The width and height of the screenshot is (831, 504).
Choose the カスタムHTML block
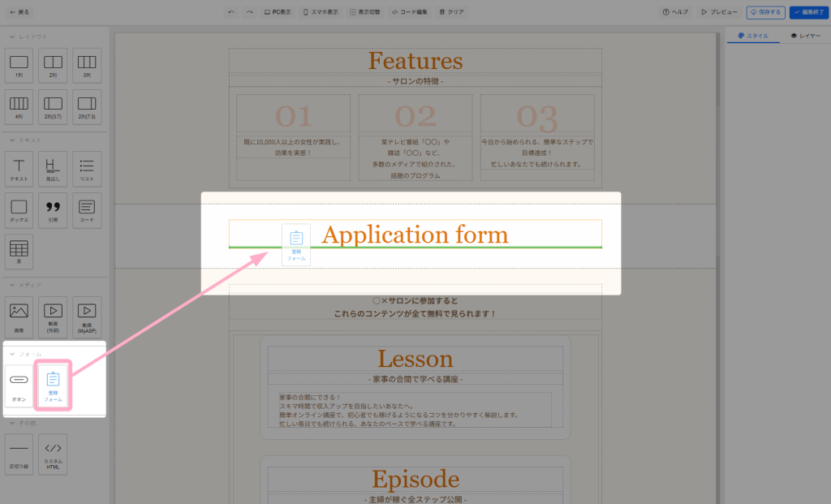pyautogui.click(x=53, y=453)
